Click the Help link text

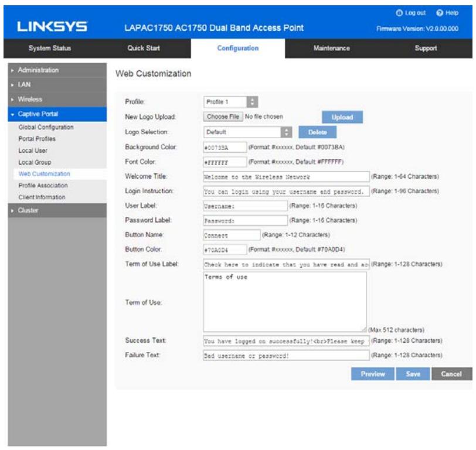[x=452, y=13]
